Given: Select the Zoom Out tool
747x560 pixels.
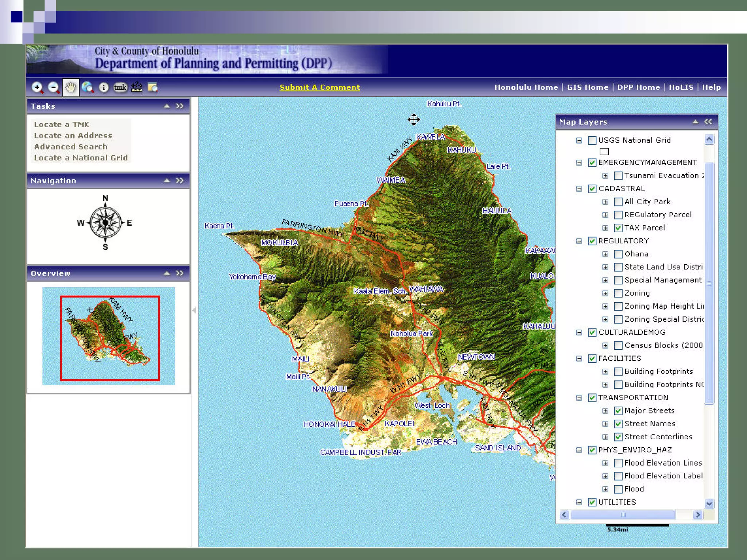Looking at the screenshot, I should pyautogui.click(x=54, y=87).
